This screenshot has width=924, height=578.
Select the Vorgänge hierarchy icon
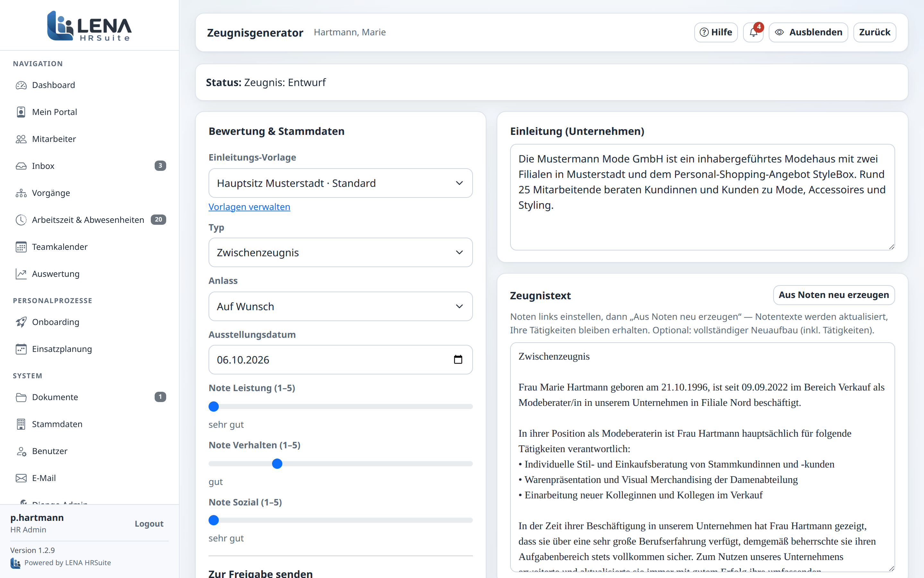tap(21, 193)
